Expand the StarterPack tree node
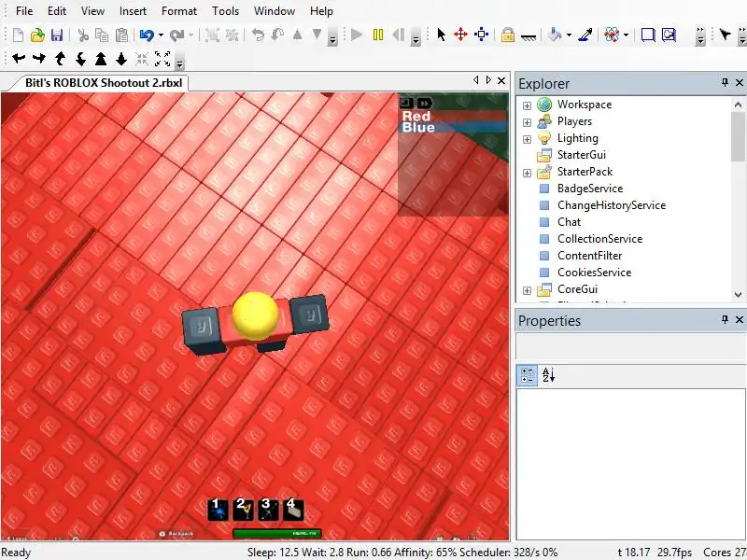Screen dimensions: 747x560 [527, 173]
